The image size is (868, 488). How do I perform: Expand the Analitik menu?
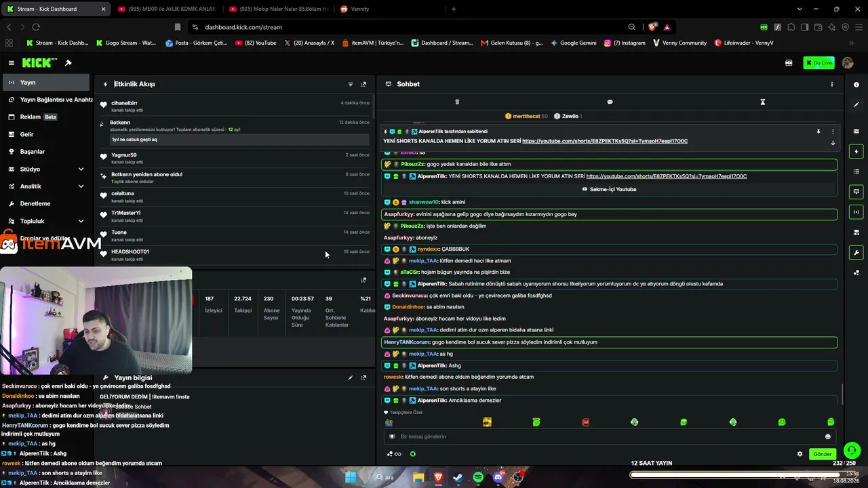click(45, 186)
